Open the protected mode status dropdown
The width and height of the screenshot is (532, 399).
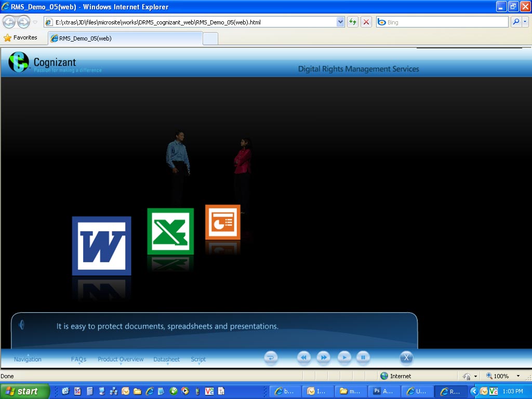pyautogui.click(x=475, y=376)
